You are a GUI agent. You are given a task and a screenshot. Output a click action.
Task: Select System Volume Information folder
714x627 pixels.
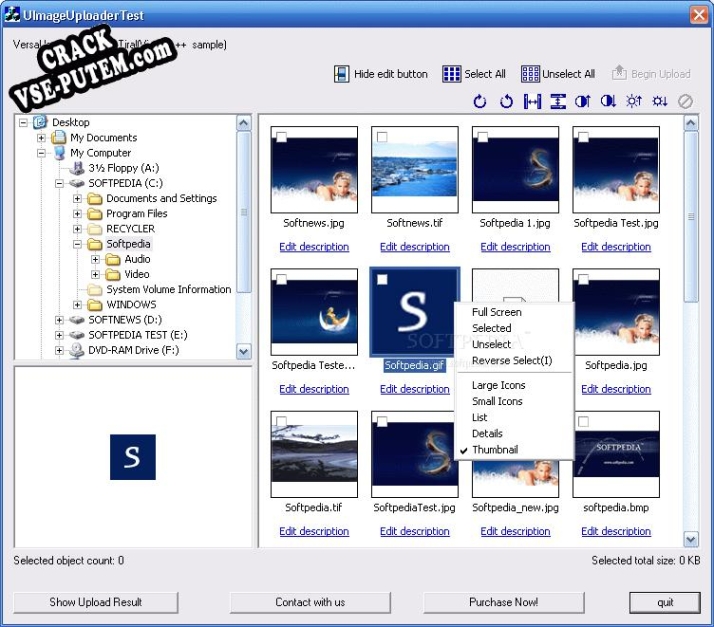click(168, 290)
